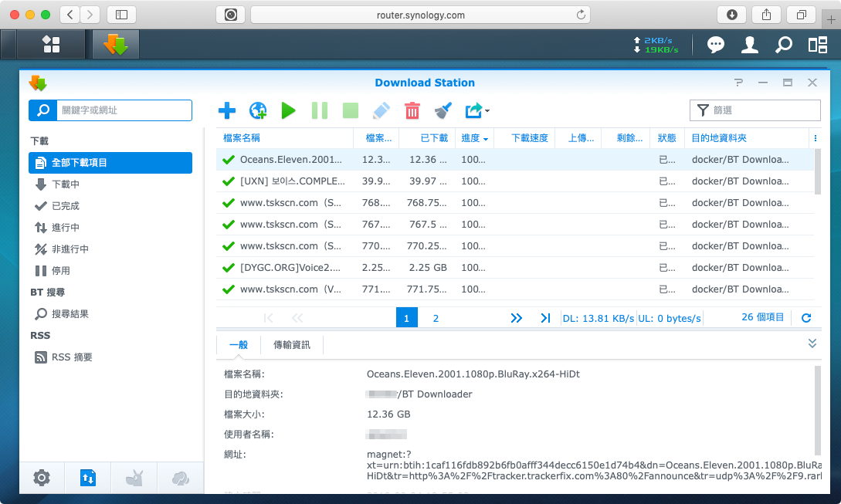Switch to 傳輸資訊 tab

pyautogui.click(x=292, y=345)
